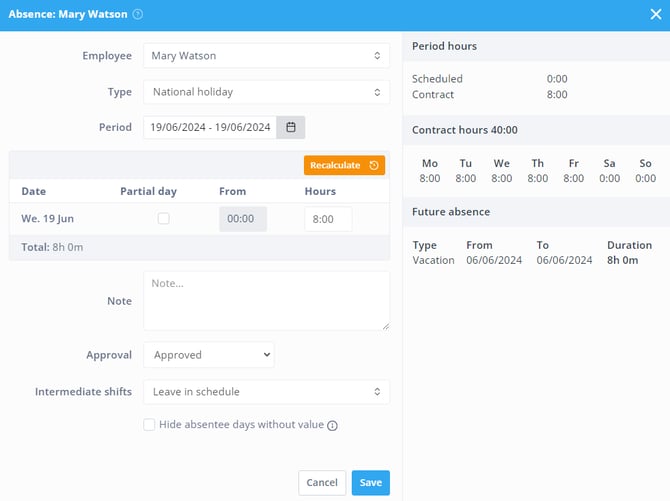The image size is (670, 501).
Task: Click the info icon next to Hide absentee days
Action: click(x=332, y=425)
